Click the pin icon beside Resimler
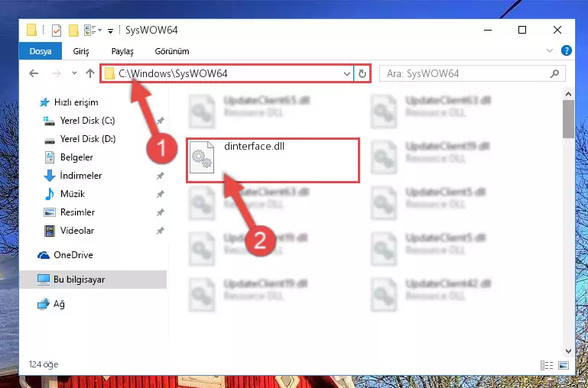The image size is (588, 388). pos(160,212)
